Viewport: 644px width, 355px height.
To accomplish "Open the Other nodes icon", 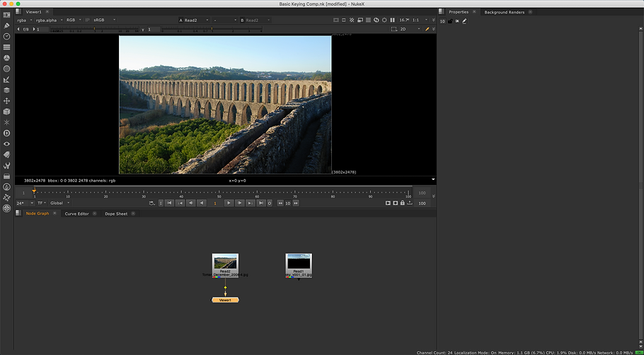I will pyautogui.click(x=6, y=176).
